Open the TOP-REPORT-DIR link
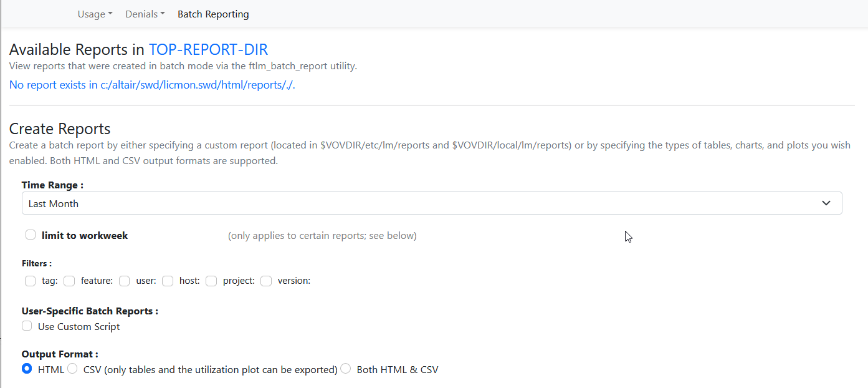Screen dimensions: 868x388 click(208, 49)
